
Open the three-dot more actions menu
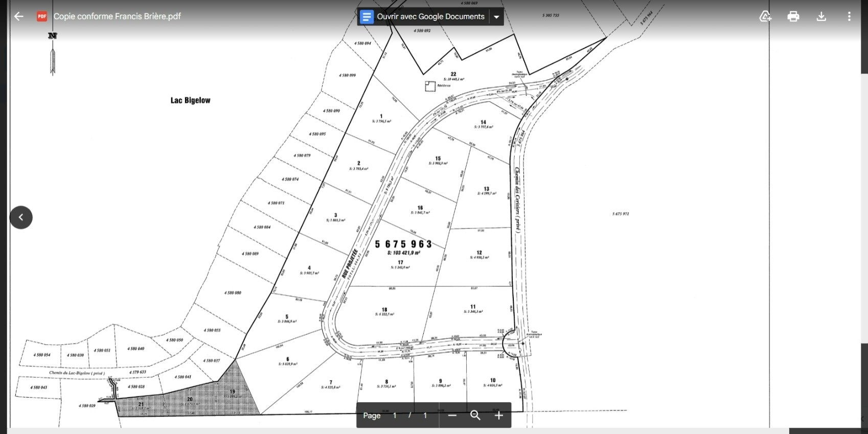pyautogui.click(x=849, y=16)
